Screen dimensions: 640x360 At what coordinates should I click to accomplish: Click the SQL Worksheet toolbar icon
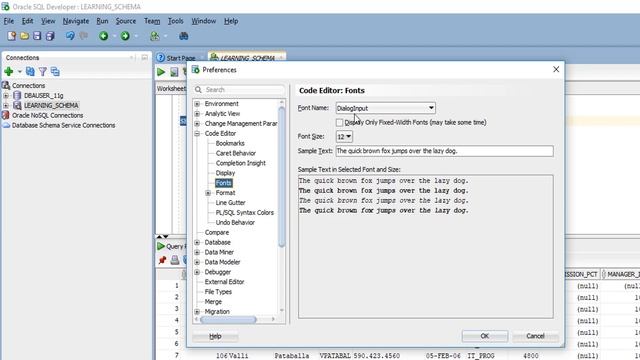tap(155, 36)
